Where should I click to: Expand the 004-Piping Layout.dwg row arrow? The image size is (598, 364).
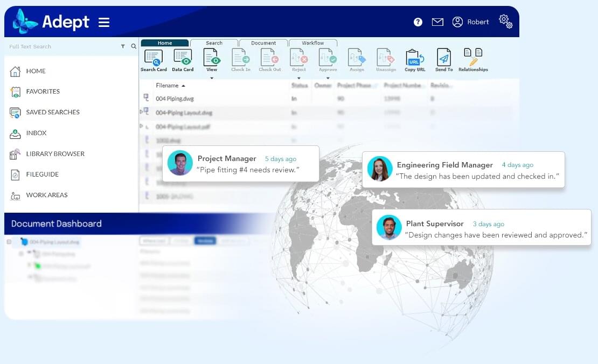141,111
